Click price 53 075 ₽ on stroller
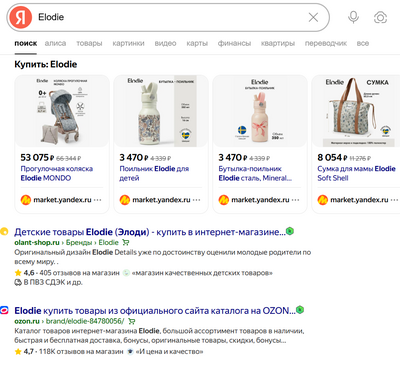This screenshot has height=367, width=400. click(x=37, y=157)
